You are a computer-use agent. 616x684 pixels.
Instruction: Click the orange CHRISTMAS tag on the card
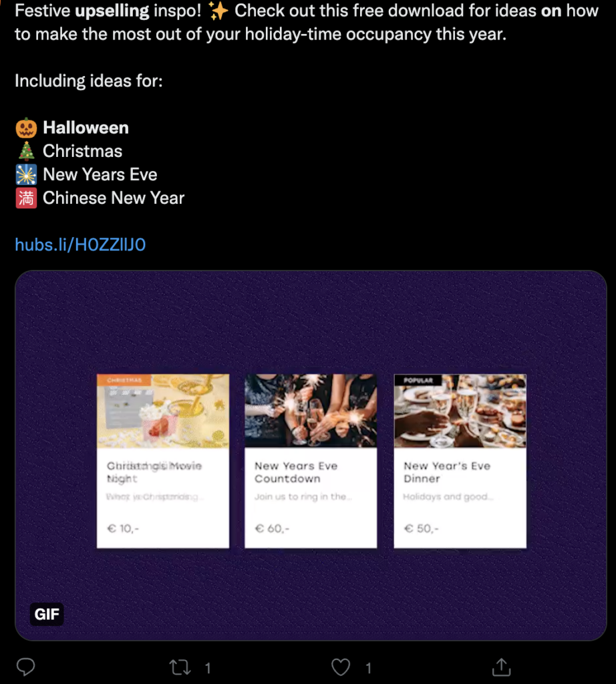124,380
